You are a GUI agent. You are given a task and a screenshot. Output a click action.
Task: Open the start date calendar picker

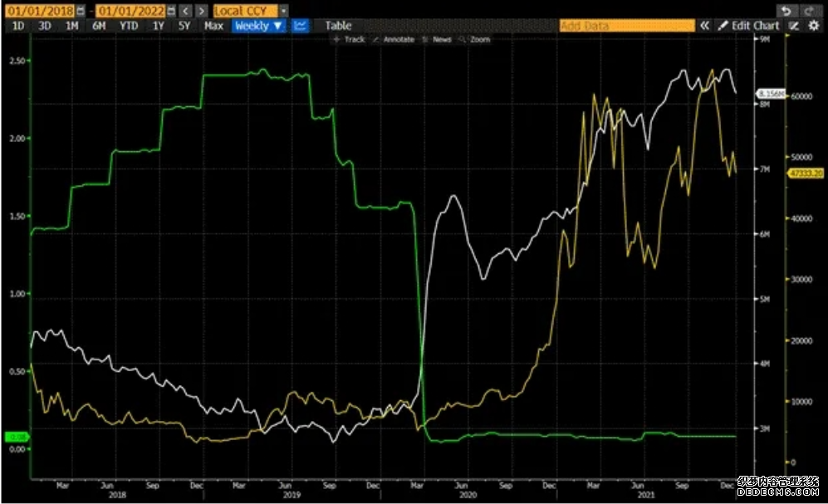tap(81, 11)
